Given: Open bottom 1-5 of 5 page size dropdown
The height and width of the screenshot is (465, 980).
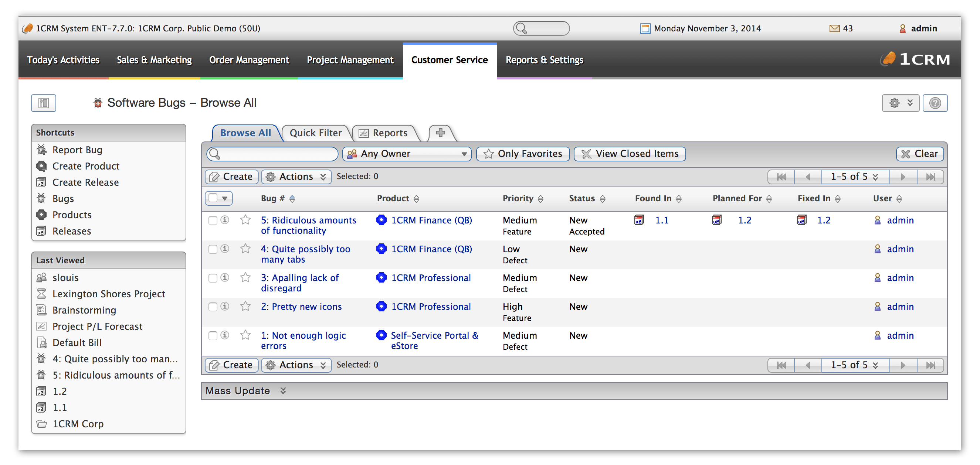Looking at the screenshot, I should tap(855, 365).
